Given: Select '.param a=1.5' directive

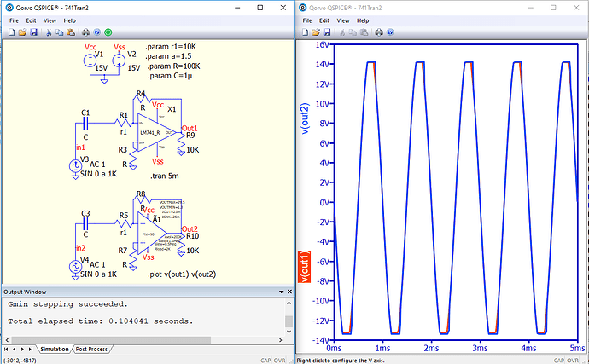Looking at the screenshot, I should point(169,56).
